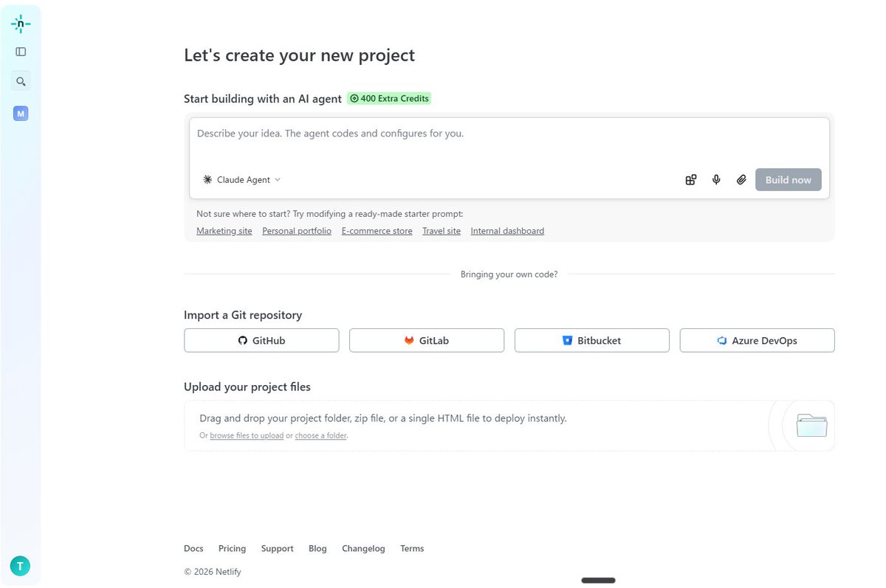Image resolution: width=886 pixels, height=588 pixels.
Task: Click the Netlify logo icon
Action: tap(21, 24)
